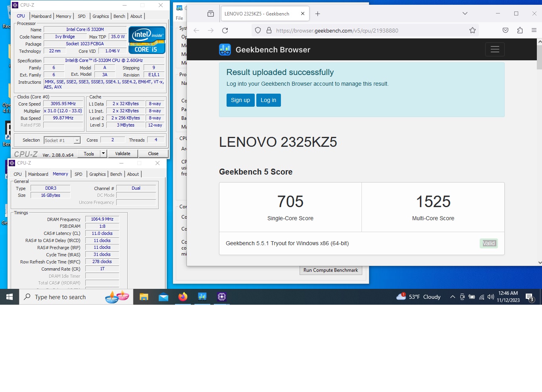The height and width of the screenshot is (392, 542).
Task: Open network Wi-Fi settings in tray
Action: pyautogui.click(x=482, y=297)
